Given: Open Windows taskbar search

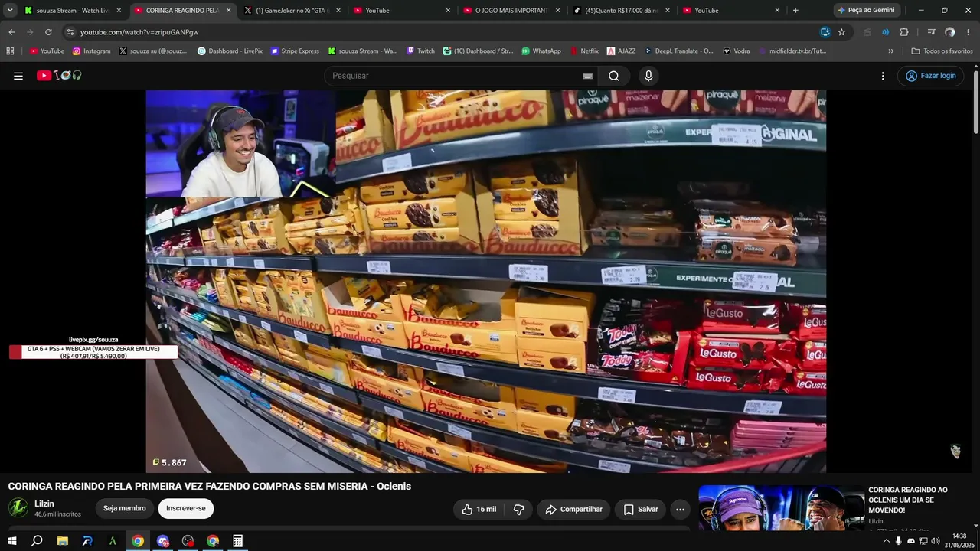Looking at the screenshot, I should [37, 541].
